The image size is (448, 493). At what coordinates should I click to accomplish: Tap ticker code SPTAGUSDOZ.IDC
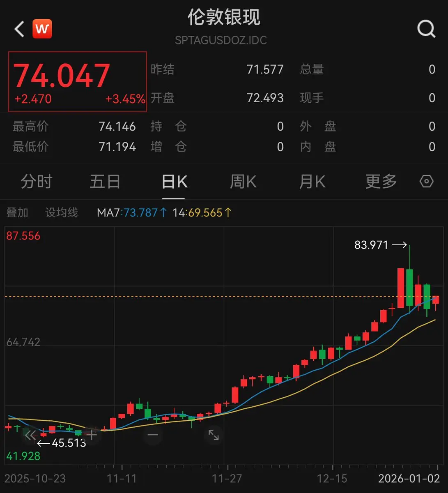point(221,40)
